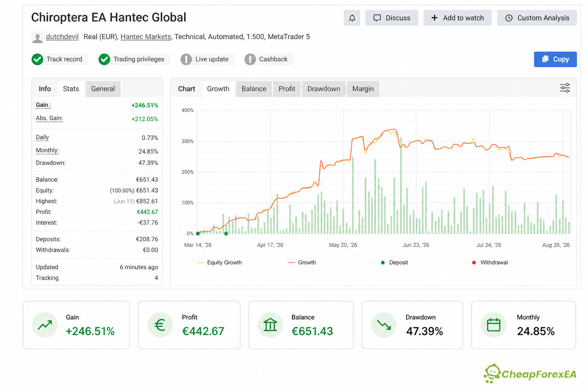Click the dutchdevil user avatar

click(x=37, y=37)
